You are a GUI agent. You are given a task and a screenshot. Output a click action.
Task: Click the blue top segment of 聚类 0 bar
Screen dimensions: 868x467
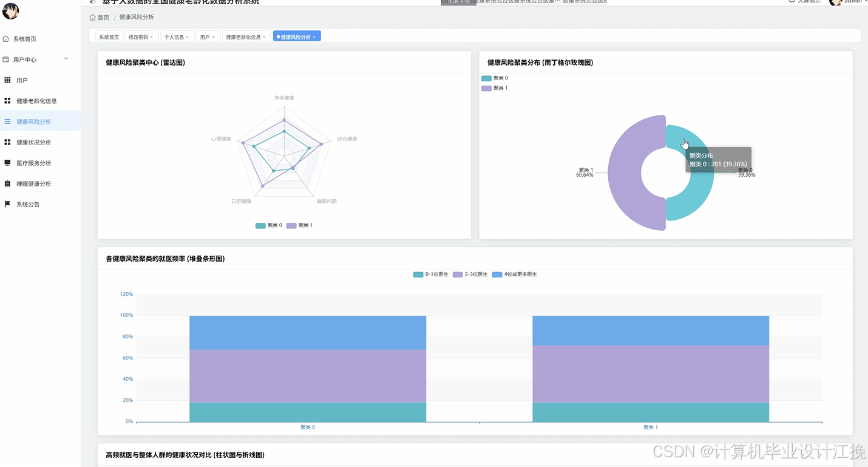pyautogui.click(x=308, y=333)
